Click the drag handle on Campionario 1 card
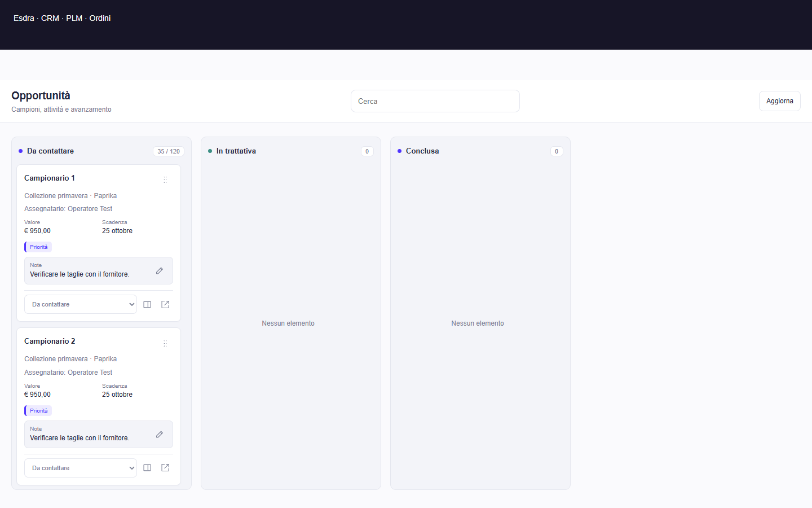 pos(165,179)
